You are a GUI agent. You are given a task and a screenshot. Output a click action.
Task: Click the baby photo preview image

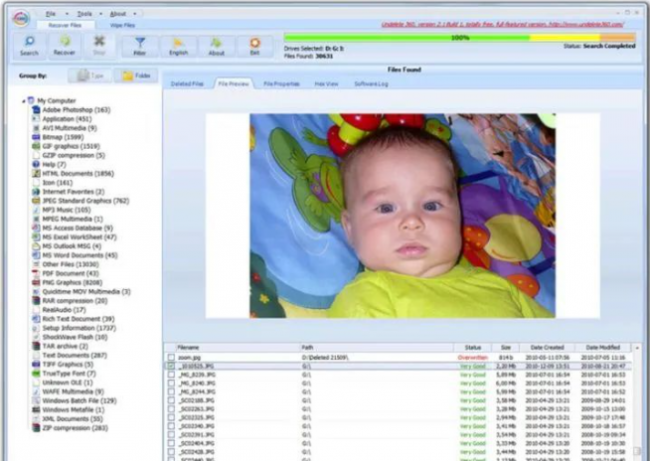402,216
